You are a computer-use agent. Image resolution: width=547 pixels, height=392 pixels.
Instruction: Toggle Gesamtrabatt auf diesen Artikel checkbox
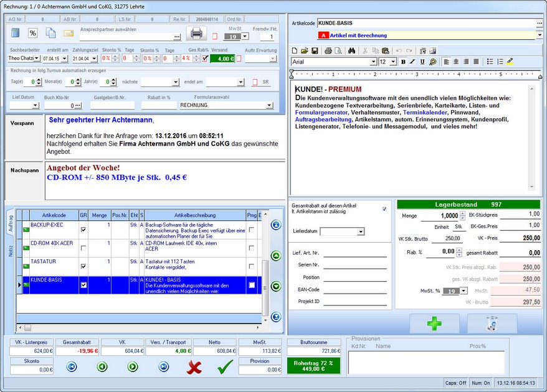pyautogui.click(x=384, y=209)
